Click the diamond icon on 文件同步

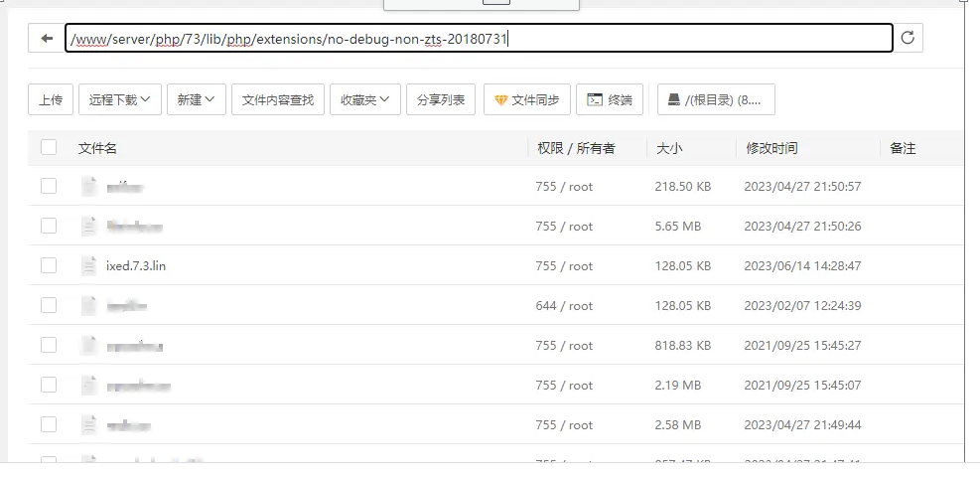500,100
